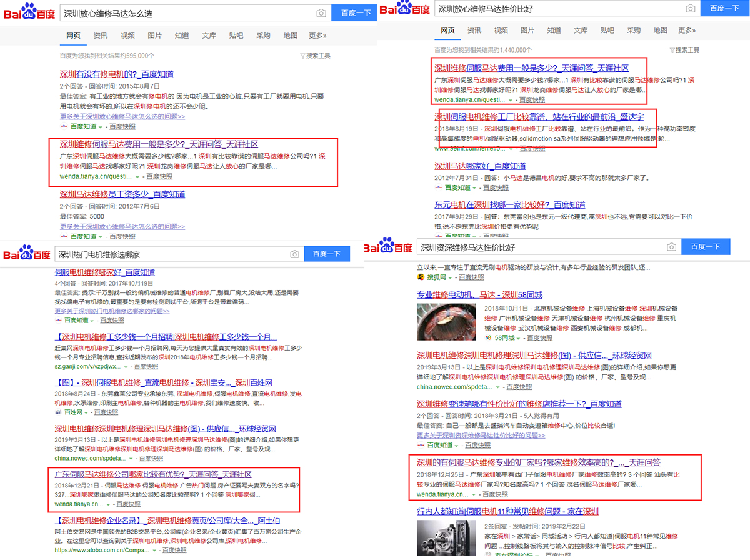750x560 pixels.
Task: Open result 深圳伺服电机维修工厂比较靠谱 盛达宇
Action: pos(539,116)
